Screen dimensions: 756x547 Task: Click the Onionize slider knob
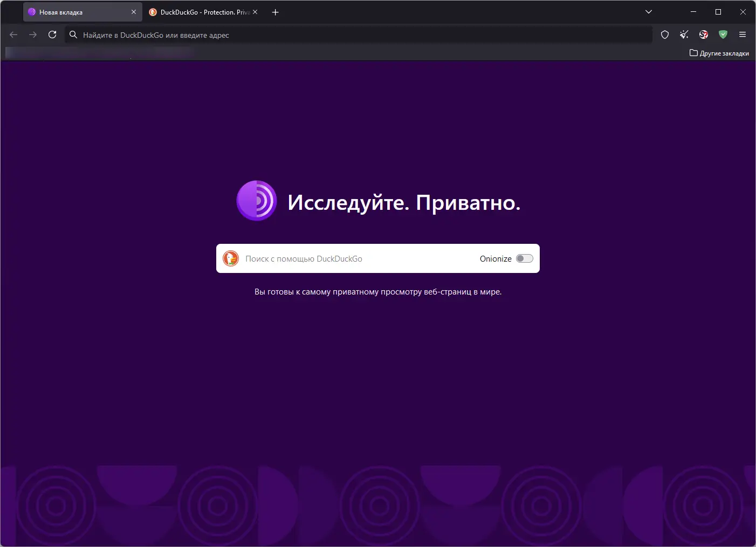click(x=520, y=258)
